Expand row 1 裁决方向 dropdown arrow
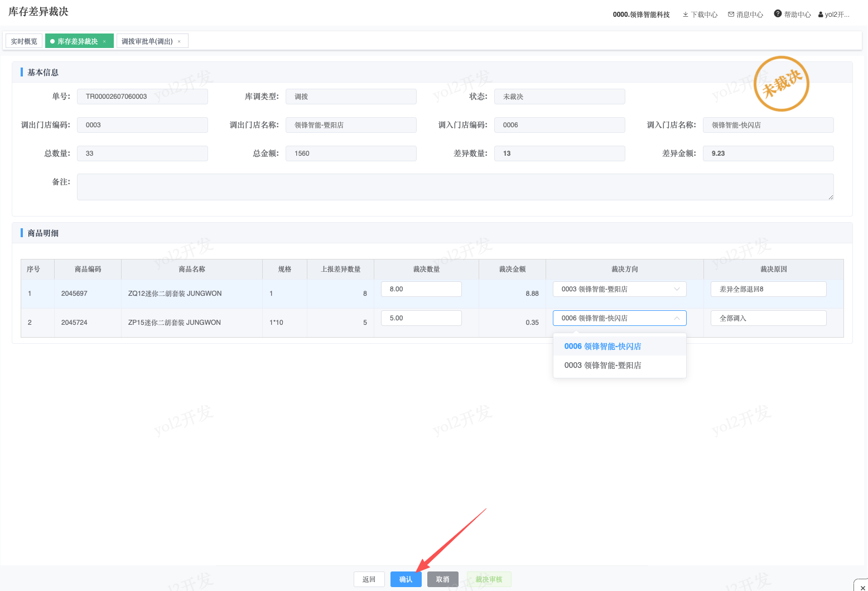Viewport: 868px width, 591px height. [x=677, y=289]
